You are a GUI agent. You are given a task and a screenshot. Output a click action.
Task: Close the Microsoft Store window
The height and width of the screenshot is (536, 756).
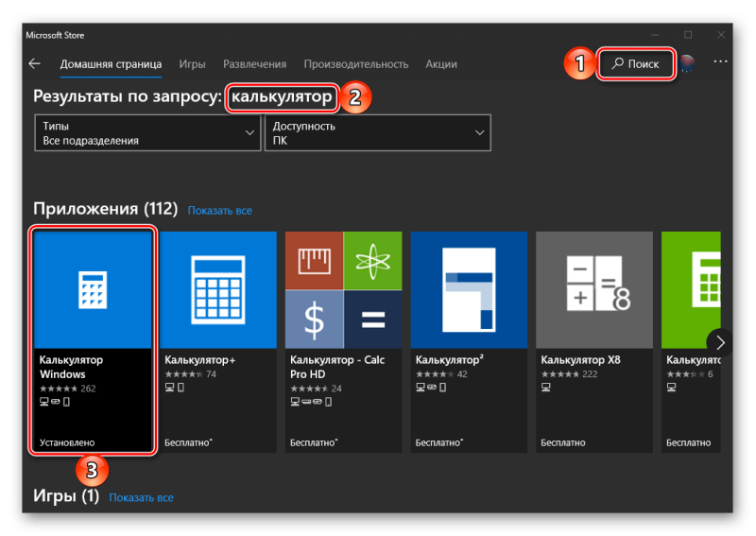(x=721, y=35)
